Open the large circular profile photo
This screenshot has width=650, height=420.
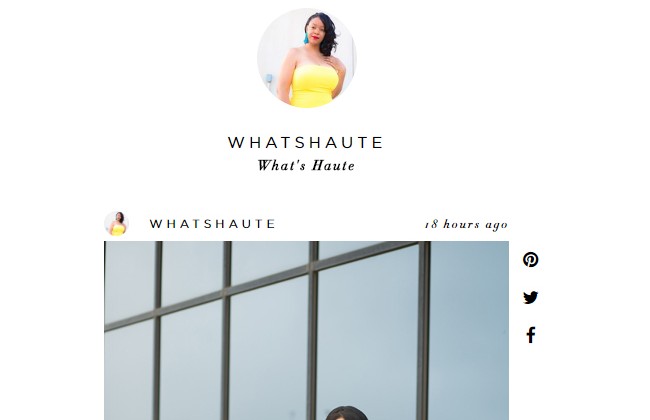[x=306, y=58]
